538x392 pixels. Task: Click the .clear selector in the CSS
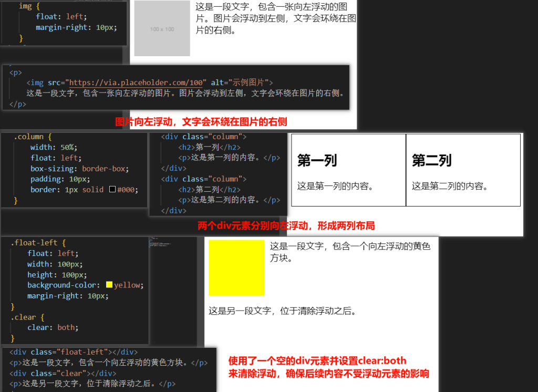click(x=23, y=317)
